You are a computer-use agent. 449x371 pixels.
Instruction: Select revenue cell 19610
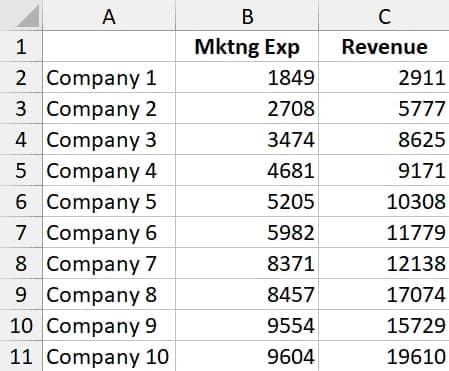pos(384,356)
